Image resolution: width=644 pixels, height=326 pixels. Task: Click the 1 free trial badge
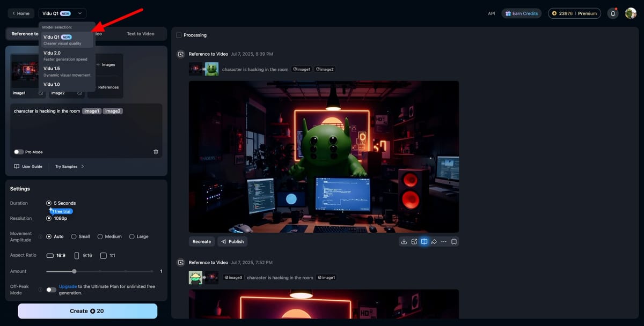coord(62,211)
